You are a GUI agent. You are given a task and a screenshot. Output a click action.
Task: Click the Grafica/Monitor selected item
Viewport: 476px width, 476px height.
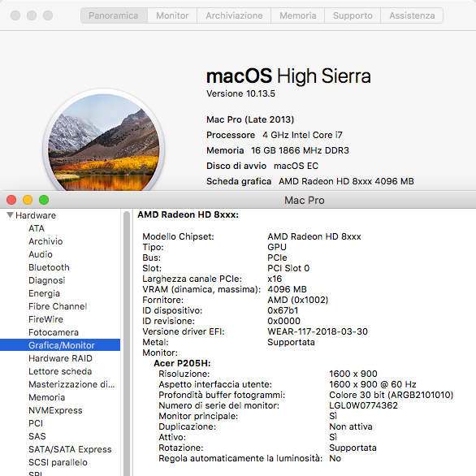60,345
